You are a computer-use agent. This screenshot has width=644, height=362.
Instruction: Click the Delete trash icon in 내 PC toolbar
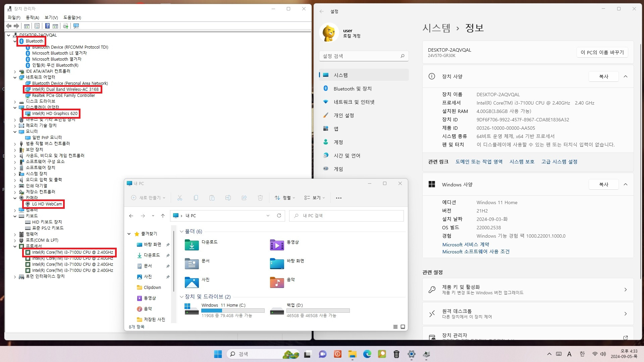[x=260, y=198]
